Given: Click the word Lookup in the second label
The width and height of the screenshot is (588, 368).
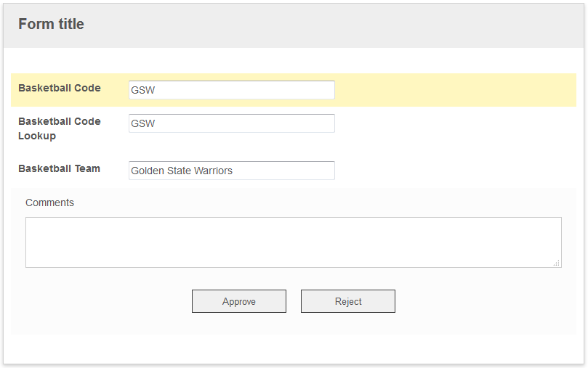Looking at the screenshot, I should [x=37, y=136].
